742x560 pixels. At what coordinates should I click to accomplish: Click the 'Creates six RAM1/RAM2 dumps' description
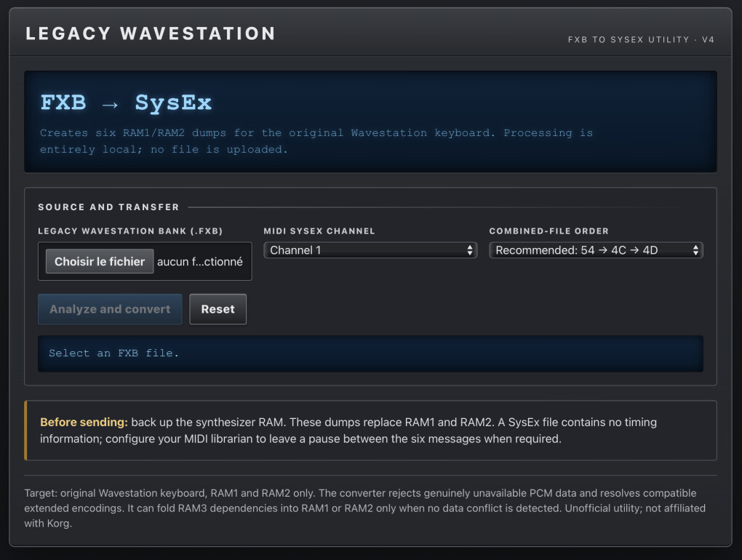pyautogui.click(x=316, y=141)
